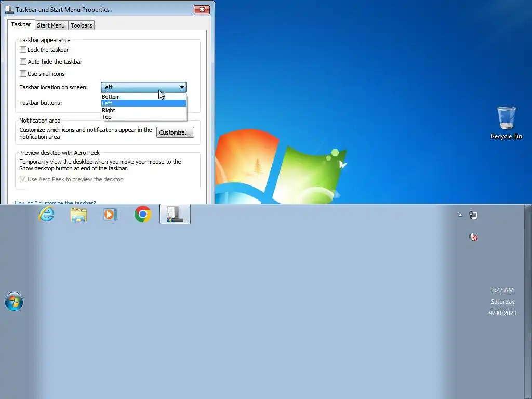
Task: Click the dialog title bar properties icon
Action: [x=9, y=9]
